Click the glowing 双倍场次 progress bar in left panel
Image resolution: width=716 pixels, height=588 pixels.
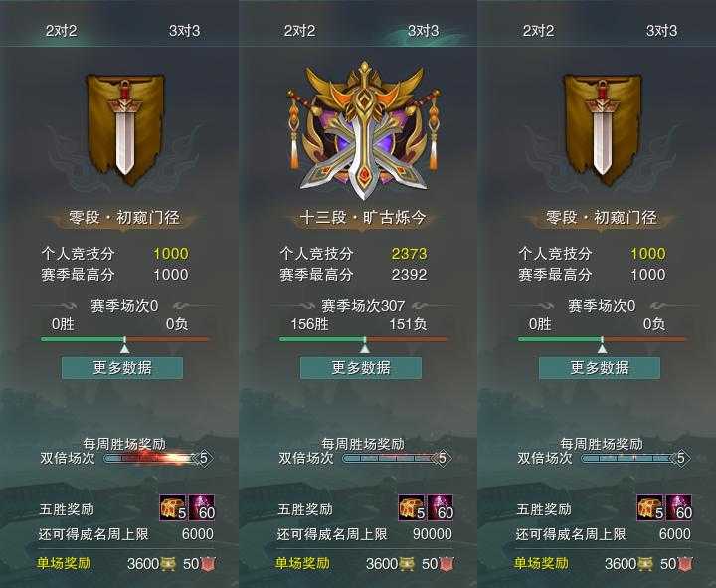coord(157,458)
